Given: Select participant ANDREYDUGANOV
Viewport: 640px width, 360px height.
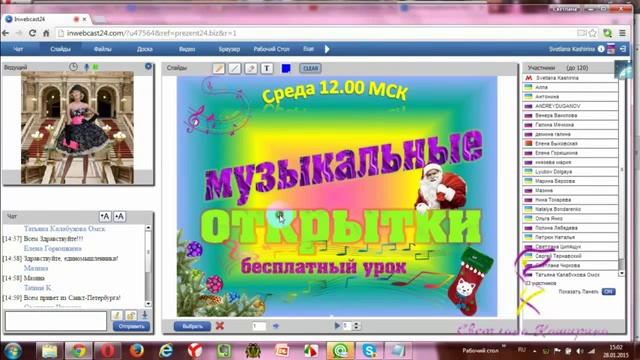Looking at the screenshot, I should click(570, 106).
